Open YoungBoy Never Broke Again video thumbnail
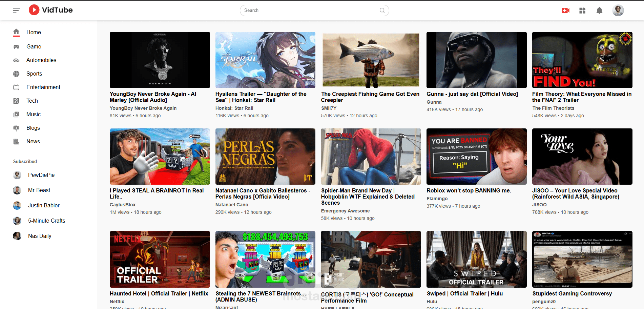 point(160,60)
